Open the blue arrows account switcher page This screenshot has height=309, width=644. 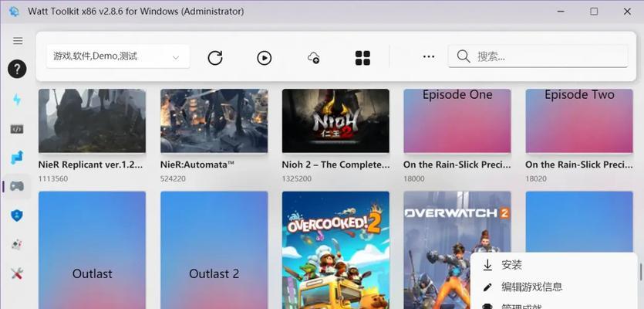pyautogui.click(x=17, y=158)
